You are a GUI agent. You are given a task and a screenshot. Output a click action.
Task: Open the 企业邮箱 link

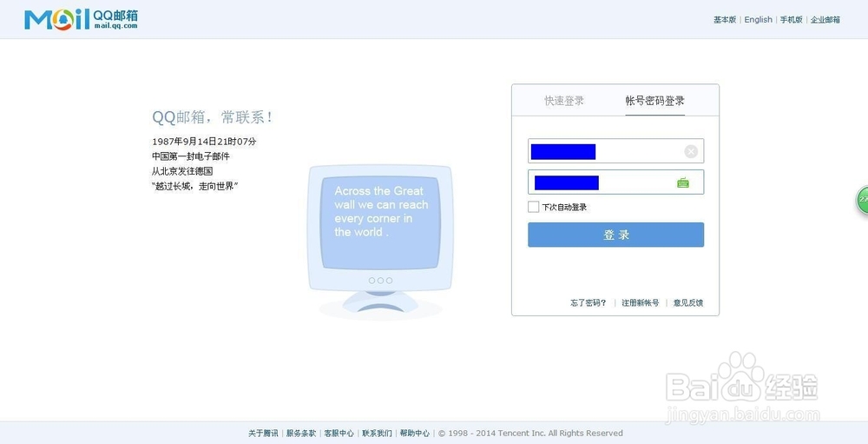click(x=825, y=19)
